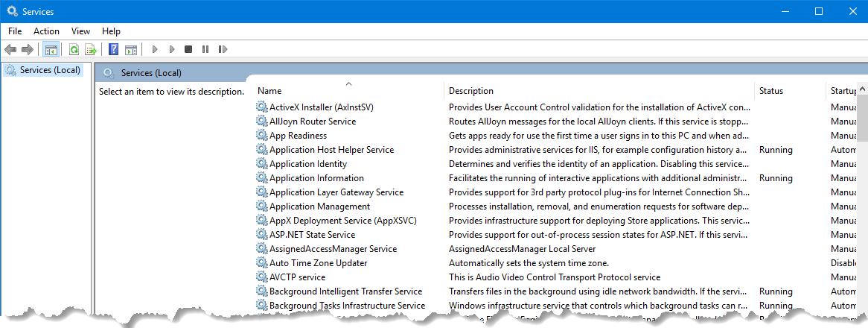Click gear icon of AllJoyn Router Service

tap(262, 121)
